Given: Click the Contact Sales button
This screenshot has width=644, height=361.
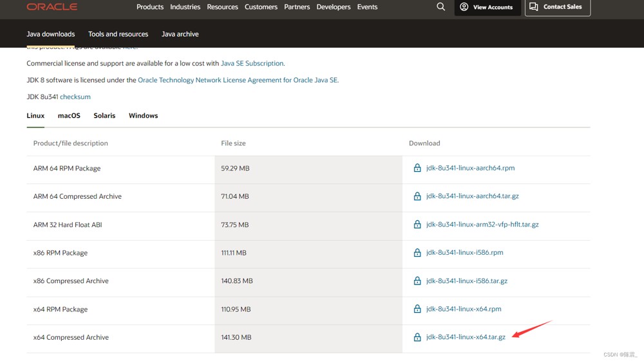Looking at the screenshot, I should tap(558, 7).
